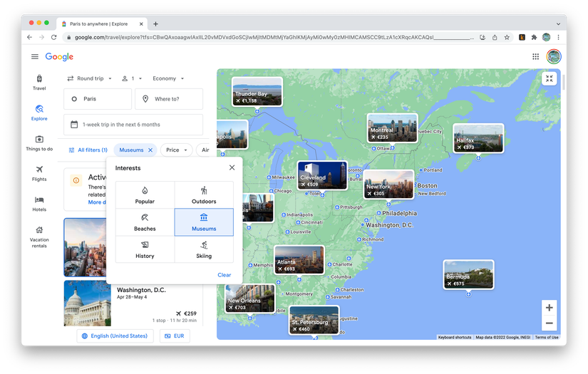Expand the Round trip dropdown
Image resolution: width=588 pixels, height=374 pixels.
point(90,78)
